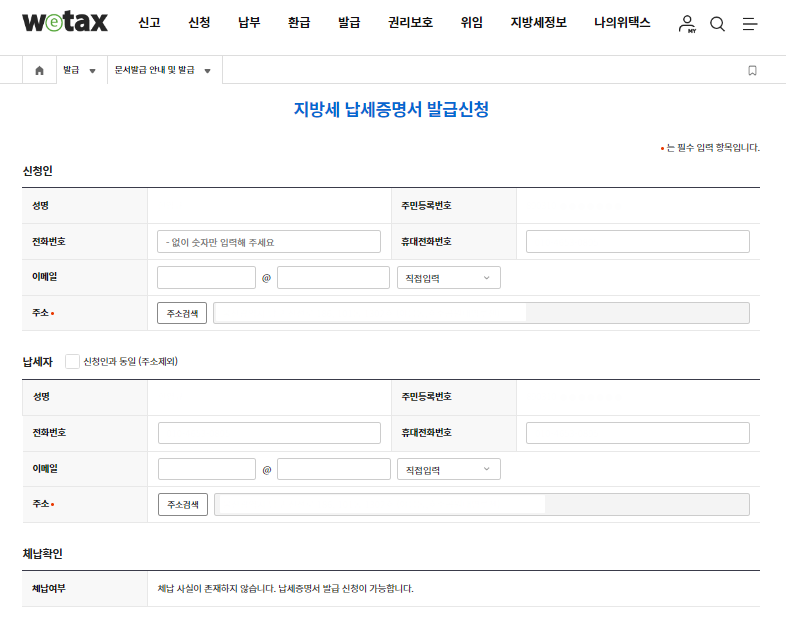Click the 체납 사실이 존재하지 않습니다 message
This screenshot has width=786, height=617.
coord(286,588)
